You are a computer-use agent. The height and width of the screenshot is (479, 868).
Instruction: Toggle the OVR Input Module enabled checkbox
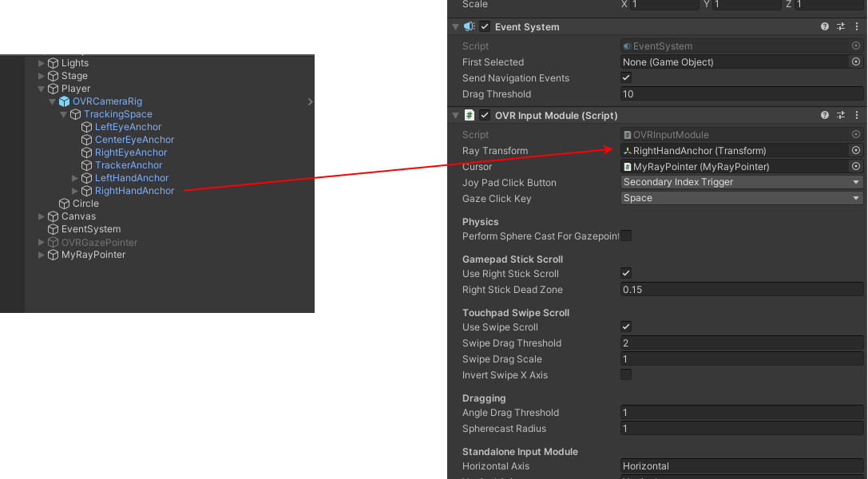[x=485, y=115]
